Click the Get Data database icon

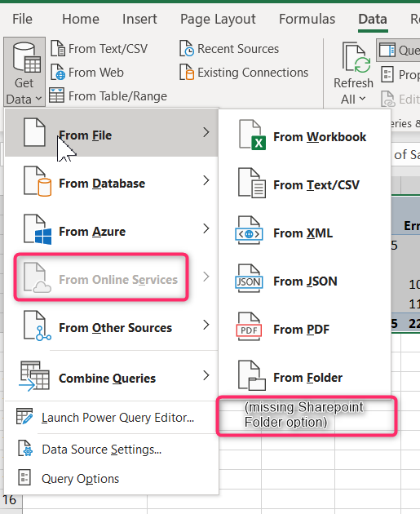[x=27, y=57]
